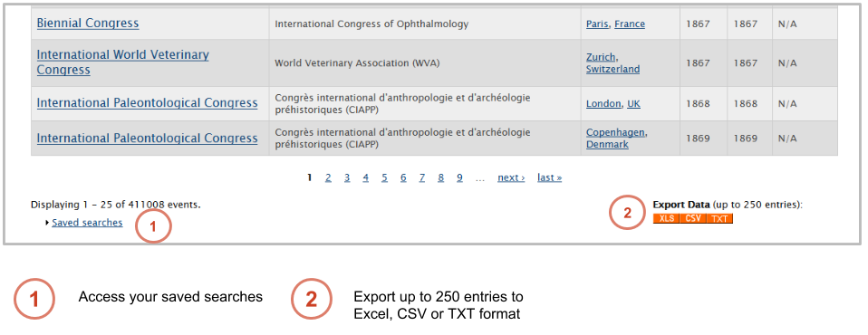The height and width of the screenshot is (335, 868).
Task: Open the London Paleontological Congress event
Action: pyautogui.click(x=148, y=103)
